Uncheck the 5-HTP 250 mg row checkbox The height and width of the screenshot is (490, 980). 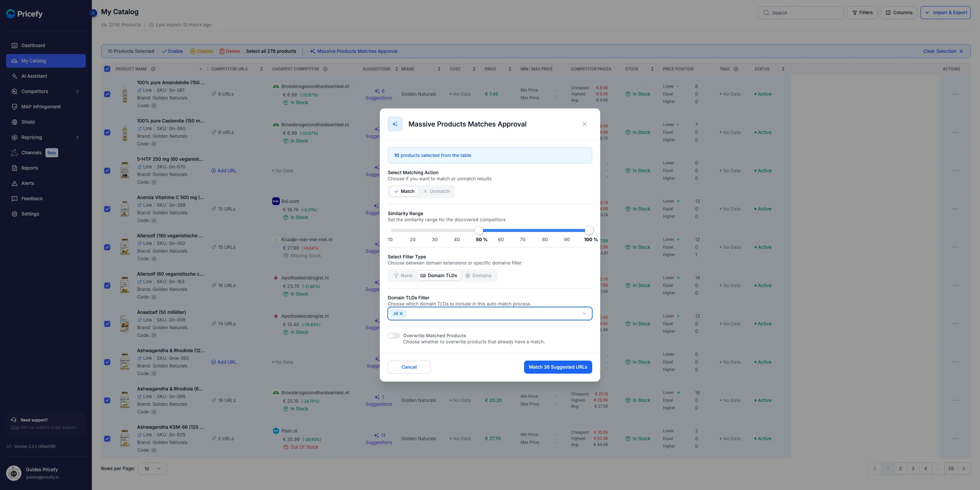click(107, 171)
